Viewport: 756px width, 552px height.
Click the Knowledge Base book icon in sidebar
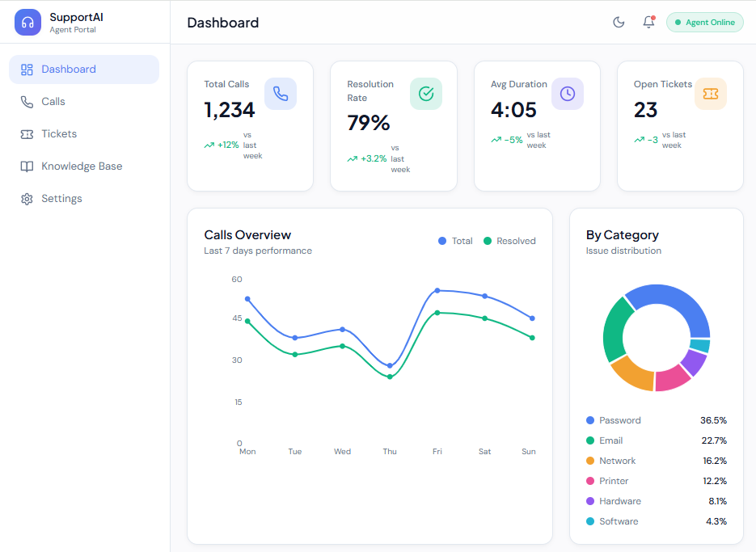pyautogui.click(x=27, y=166)
